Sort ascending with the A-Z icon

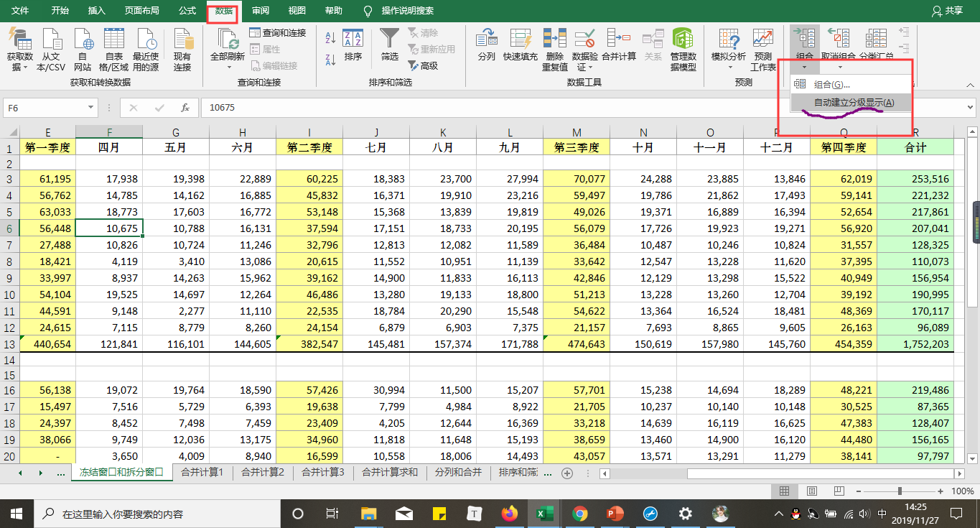pyautogui.click(x=331, y=38)
